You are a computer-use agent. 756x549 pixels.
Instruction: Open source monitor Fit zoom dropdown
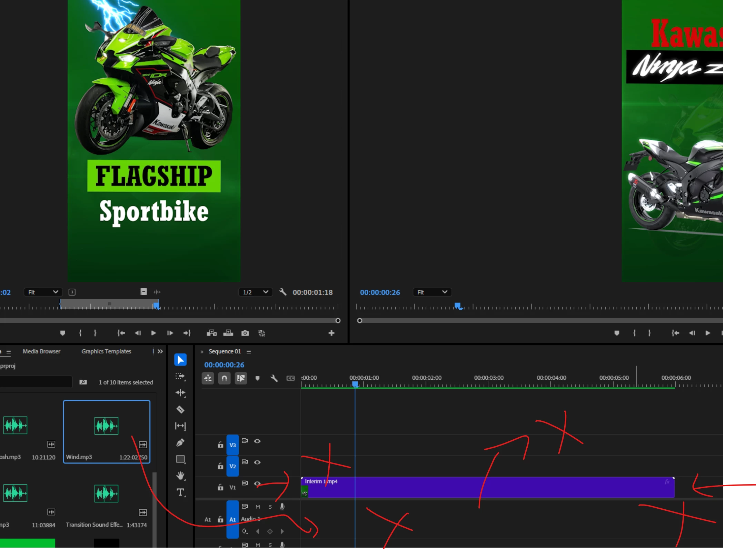(x=43, y=292)
